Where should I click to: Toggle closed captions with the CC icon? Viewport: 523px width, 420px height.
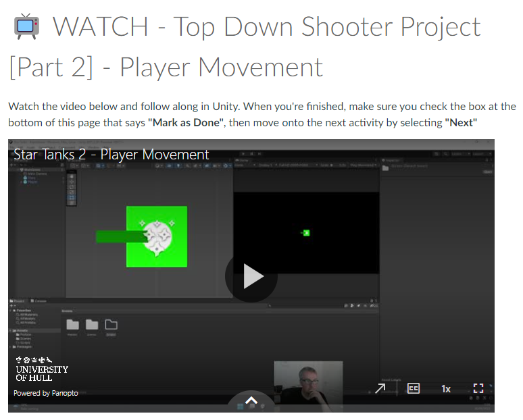[x=413, y=388]
